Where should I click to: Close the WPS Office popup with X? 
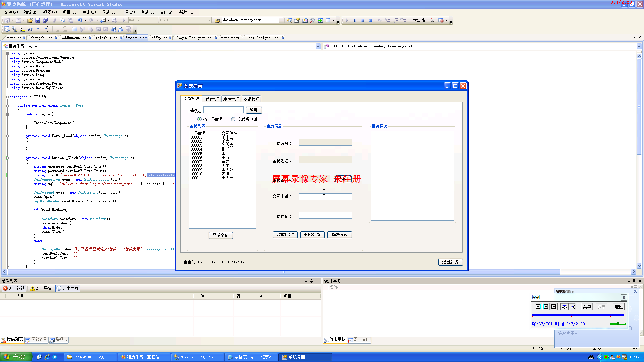tap(635, 292)
